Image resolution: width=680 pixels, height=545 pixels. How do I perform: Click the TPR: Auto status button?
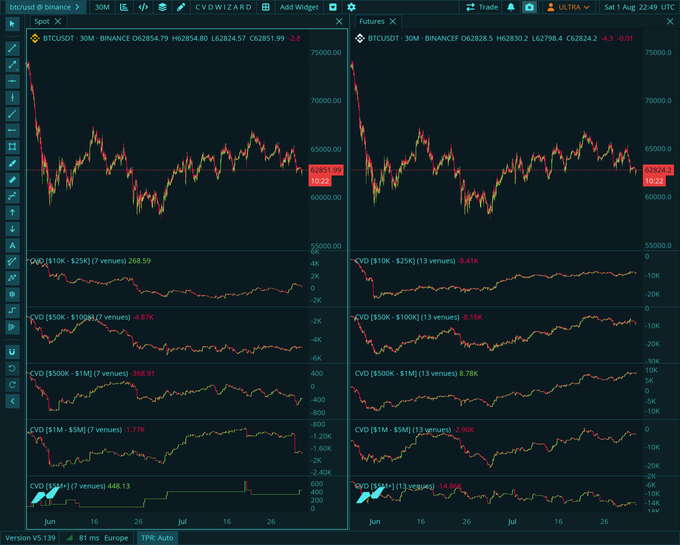[x=157, y=538]
